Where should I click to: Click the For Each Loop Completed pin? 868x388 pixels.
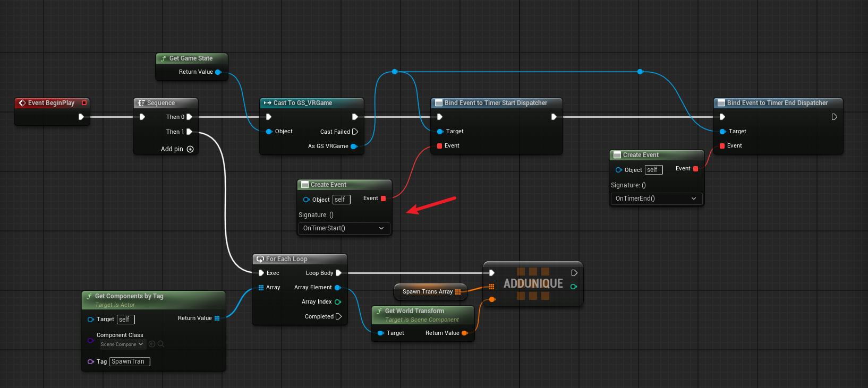click(338, 316)
